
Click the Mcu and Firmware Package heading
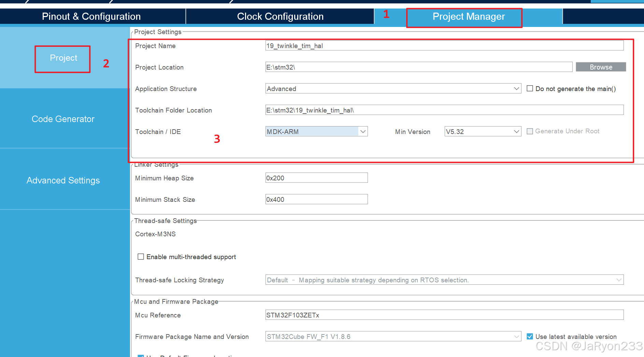(176, 302)
